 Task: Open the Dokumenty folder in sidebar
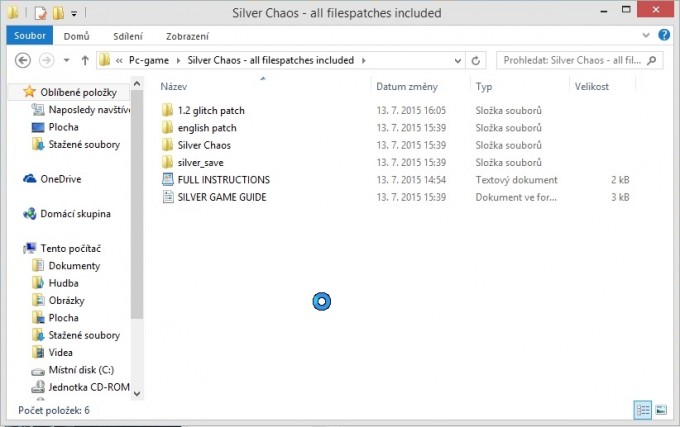click(74, 266)
